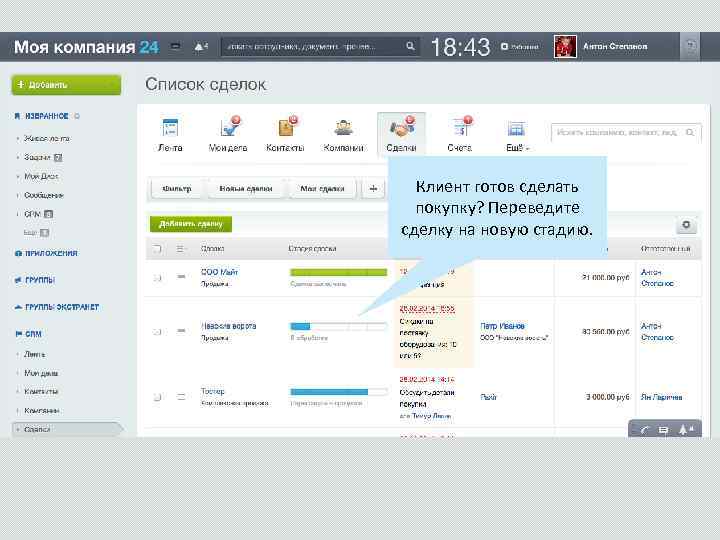Screen dimensions: 720x540
Task: Open user avatar of Антон Степанов
Action: [x=565, y=46]
